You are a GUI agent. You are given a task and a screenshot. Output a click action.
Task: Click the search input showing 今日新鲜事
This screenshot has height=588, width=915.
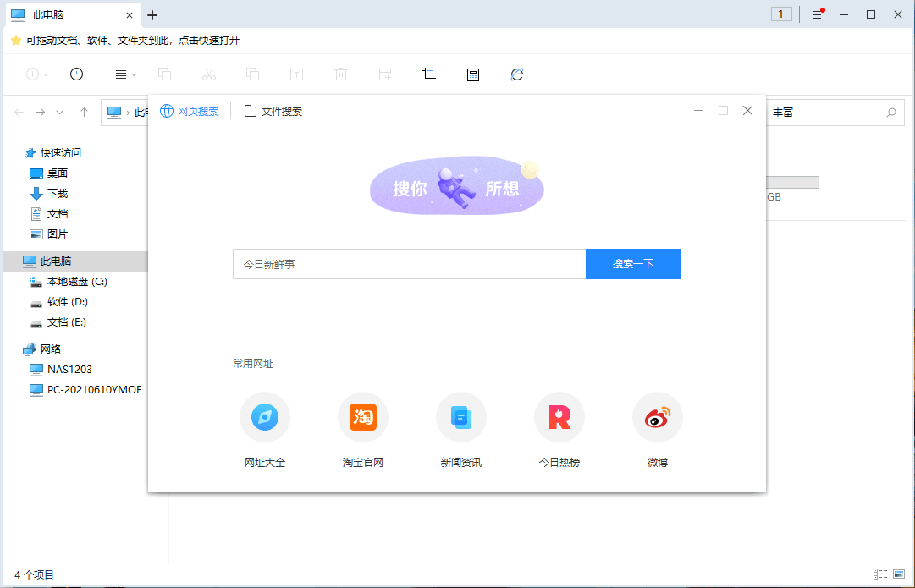click(x=409, y=263)
